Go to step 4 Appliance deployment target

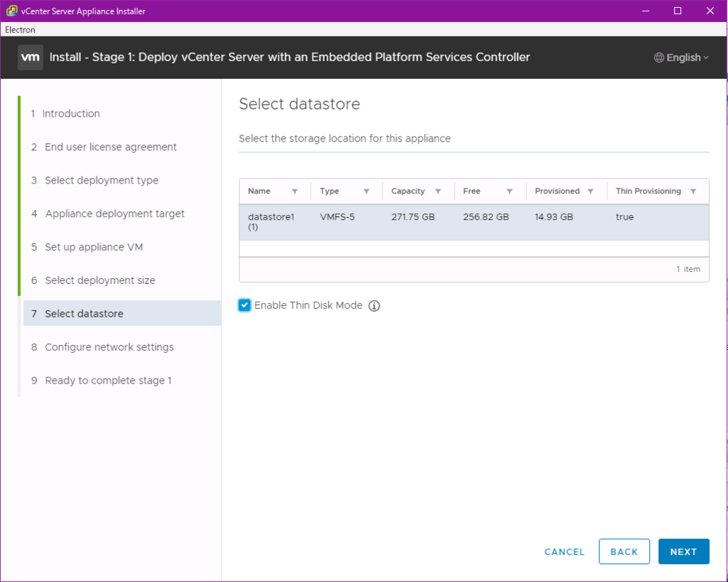point(108,213)
